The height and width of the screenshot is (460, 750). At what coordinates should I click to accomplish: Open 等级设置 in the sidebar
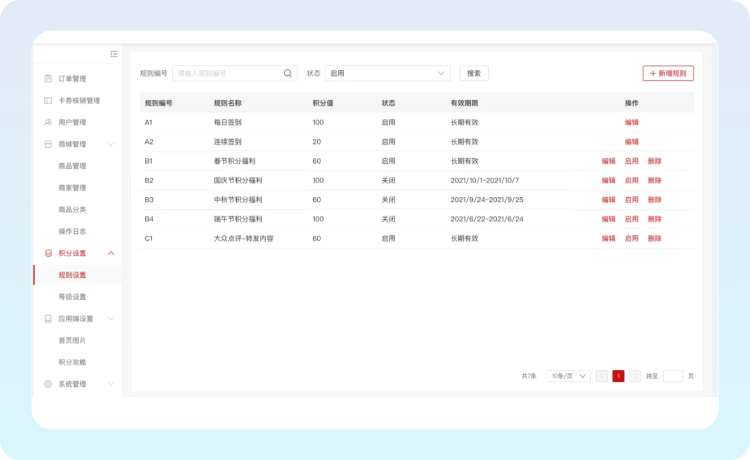pos(73,297)
